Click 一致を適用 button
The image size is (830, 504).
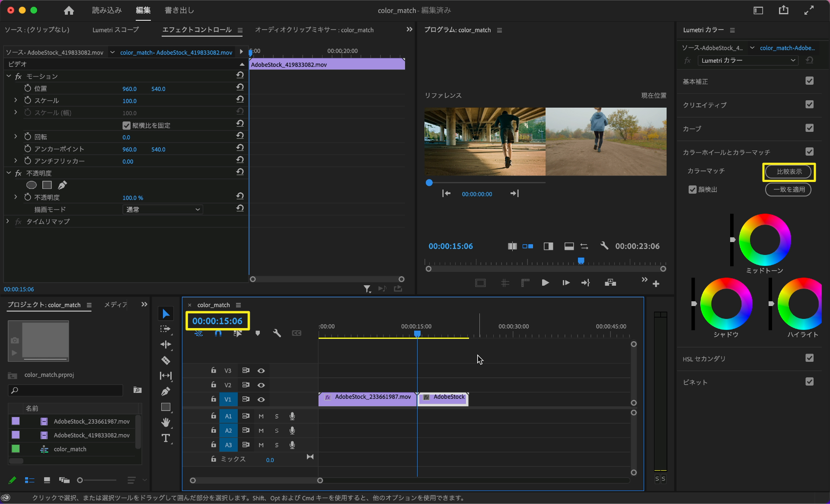coord(788,189)
